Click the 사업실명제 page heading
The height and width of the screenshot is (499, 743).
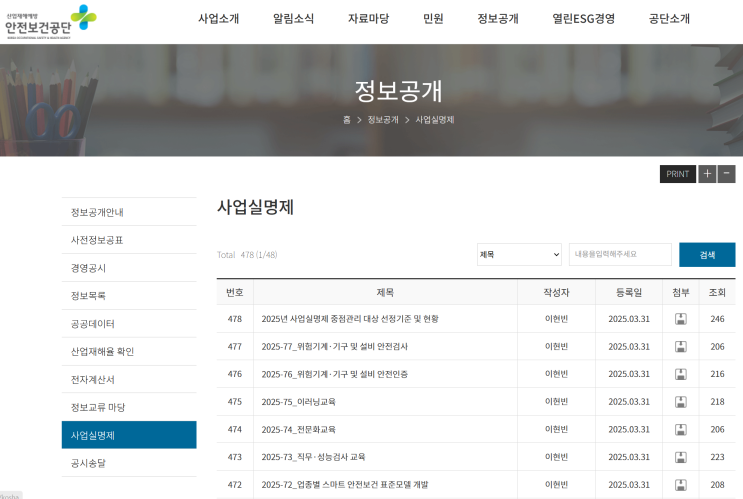(255, 207)
